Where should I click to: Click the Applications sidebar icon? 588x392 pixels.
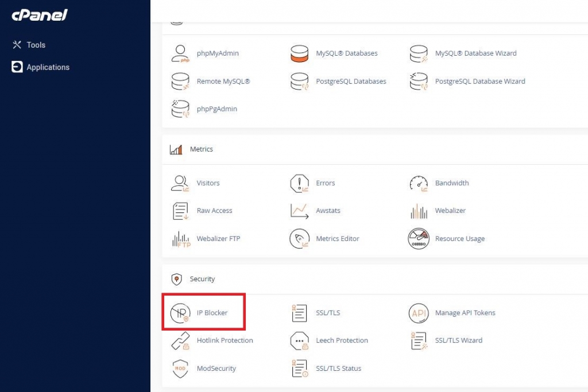(17, 67)
